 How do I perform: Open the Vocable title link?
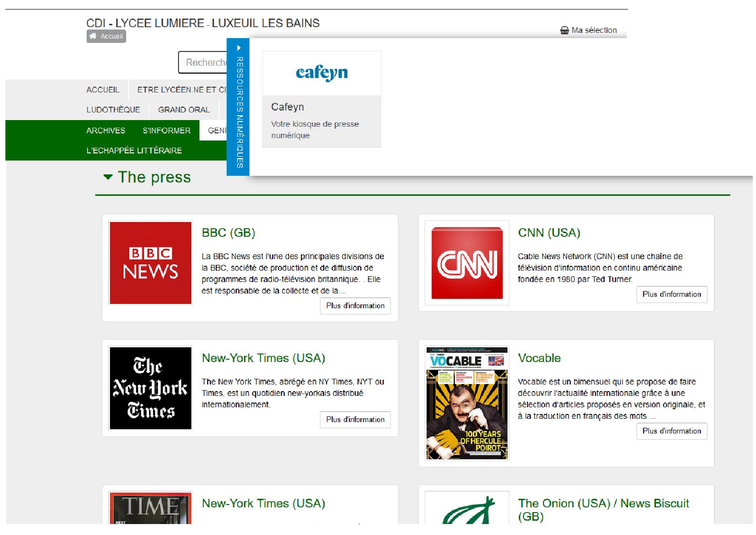pyautogui.click(x=539, y=358)
